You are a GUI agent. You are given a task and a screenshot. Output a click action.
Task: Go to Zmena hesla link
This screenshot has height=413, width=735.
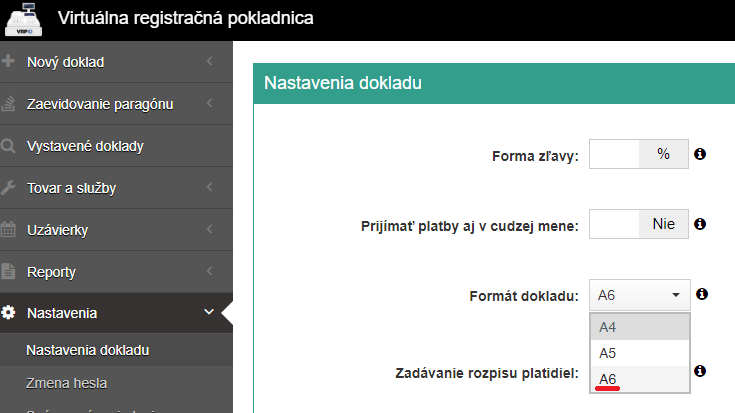point(66,382)
